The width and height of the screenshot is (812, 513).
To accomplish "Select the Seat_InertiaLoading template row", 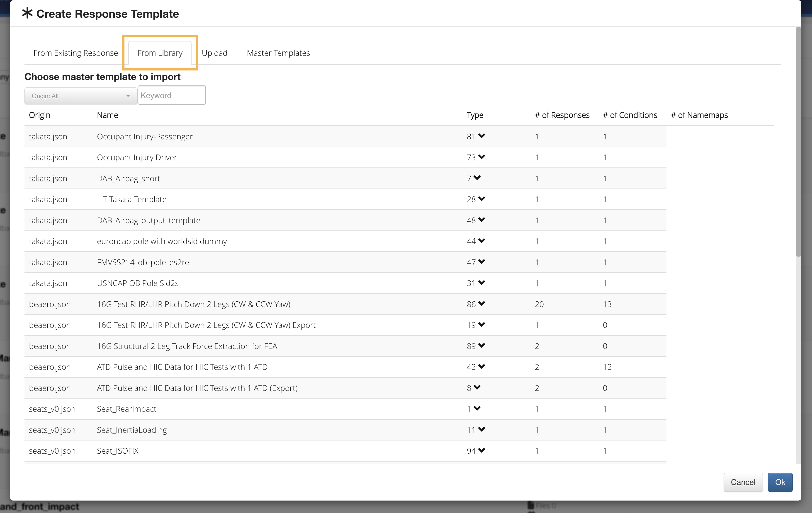I will 131,430.
